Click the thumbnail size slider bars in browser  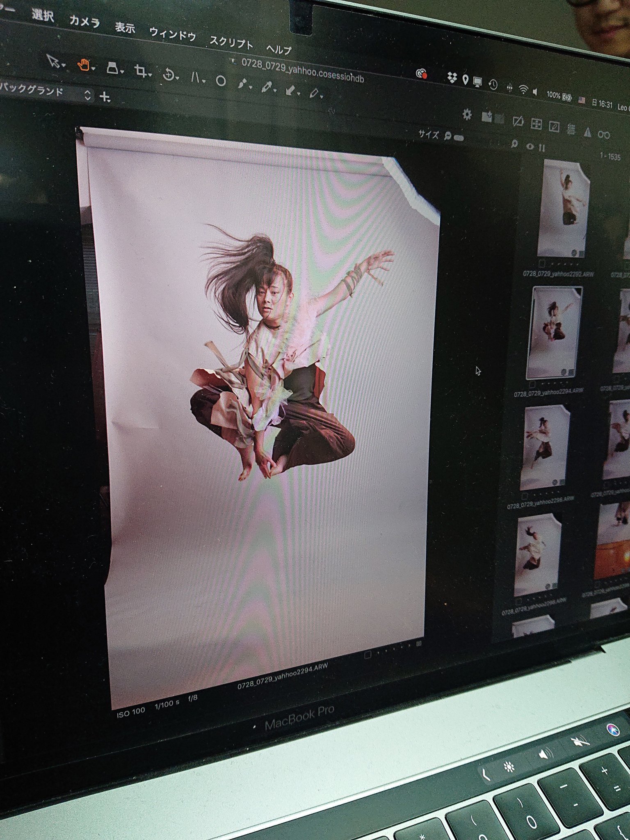coord(542,147)
